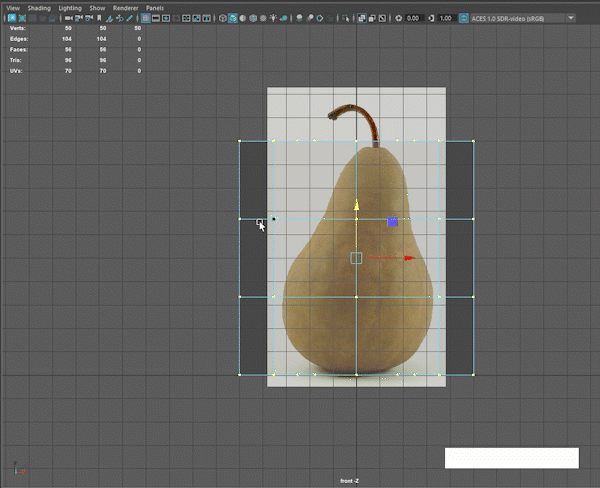Toggle the view transform color management button
This screenshot has height=488, width=600.
click(x=464, y=18)
